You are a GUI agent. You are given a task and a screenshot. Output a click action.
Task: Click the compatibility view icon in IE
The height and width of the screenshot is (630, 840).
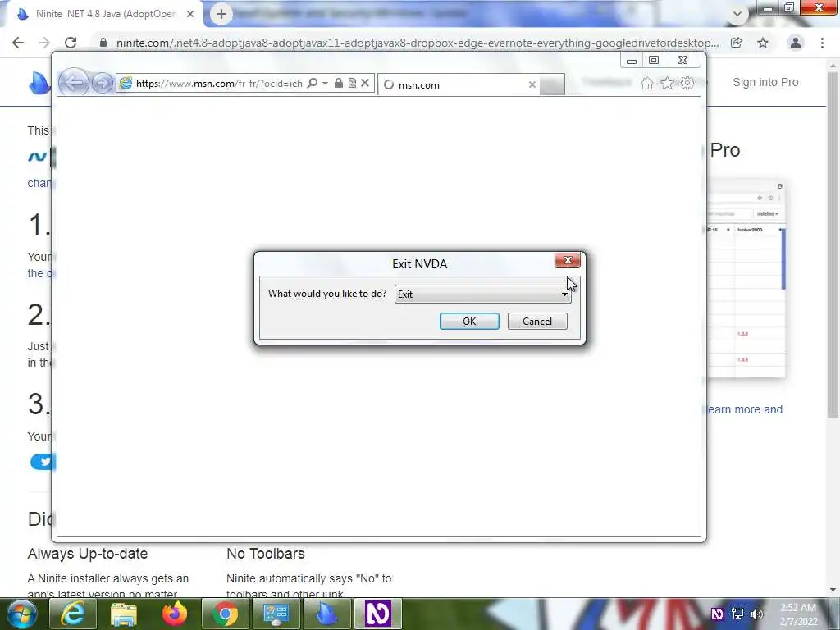click(x=352, y=83)
